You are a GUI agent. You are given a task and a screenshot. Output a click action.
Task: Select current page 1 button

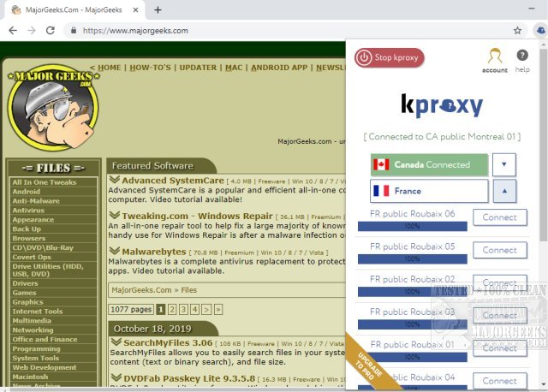[160, 309]
